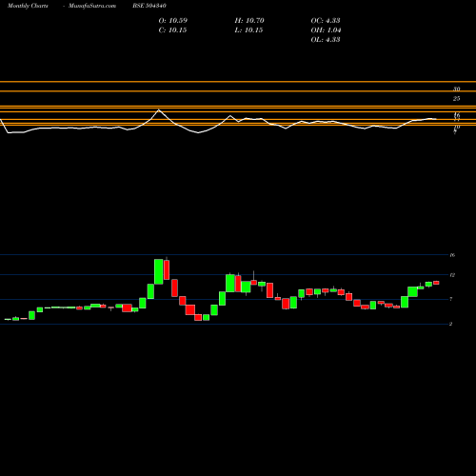Viewport: 476px width, 476px height.
Task: Select the "BSE 504340" symbol text
Action: coord(149,6)
